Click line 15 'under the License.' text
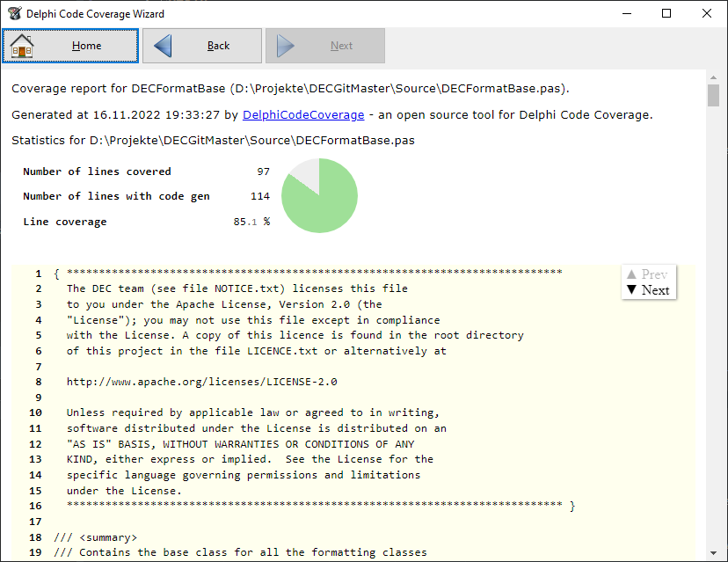Screen dimensions: 728x562 click(124, 491)
